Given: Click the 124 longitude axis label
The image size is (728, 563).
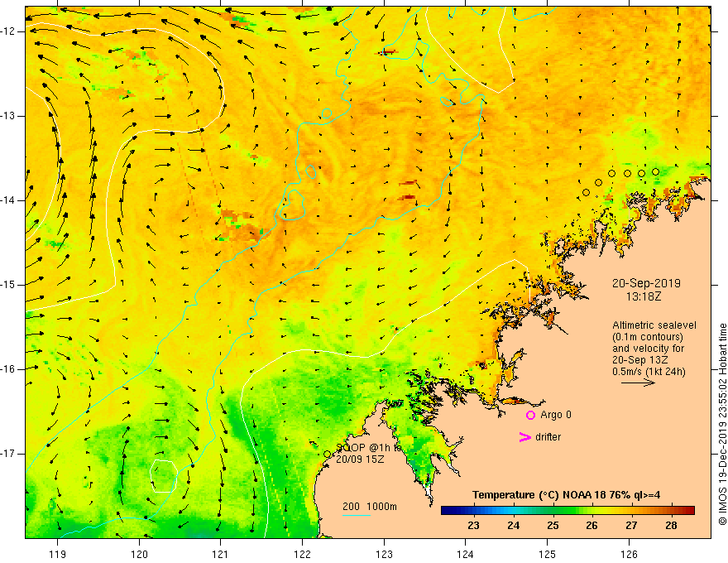Looking at the screenshot, I should pos(466,555).
